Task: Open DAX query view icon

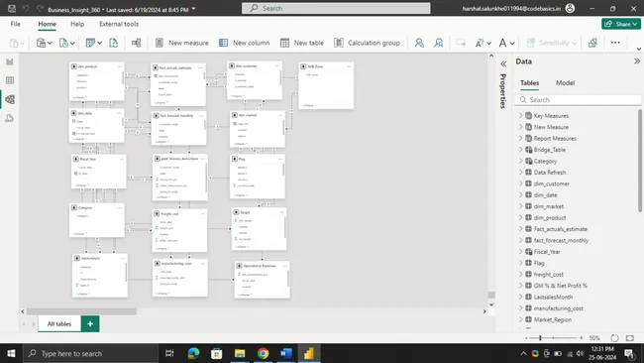Action: tap(10, 118)
